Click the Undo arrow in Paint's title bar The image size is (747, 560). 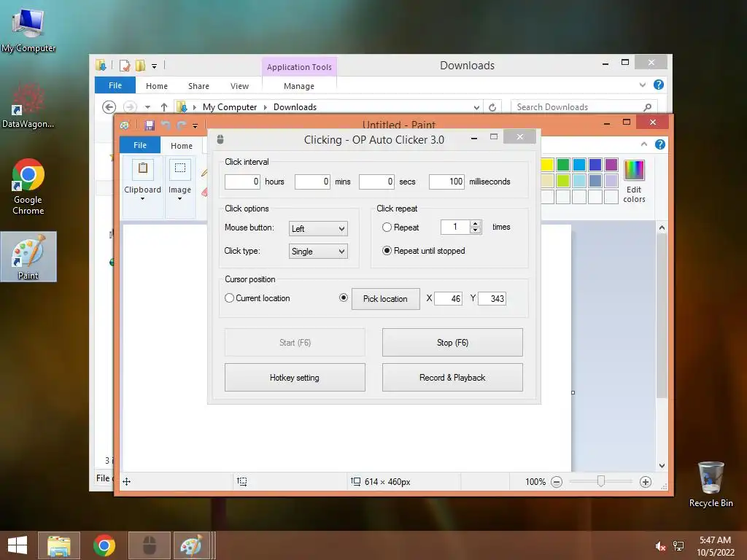tap(166, 125)
